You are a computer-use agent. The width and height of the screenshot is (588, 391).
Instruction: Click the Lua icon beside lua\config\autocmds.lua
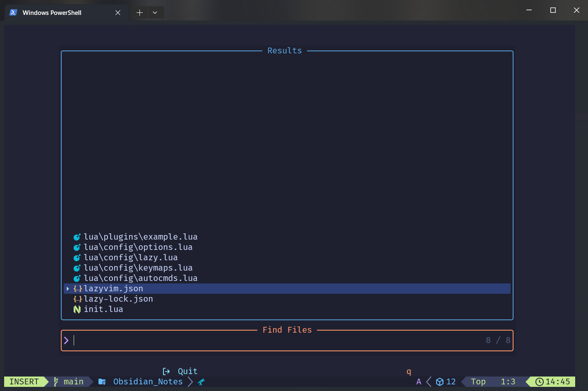coord(77,278)
